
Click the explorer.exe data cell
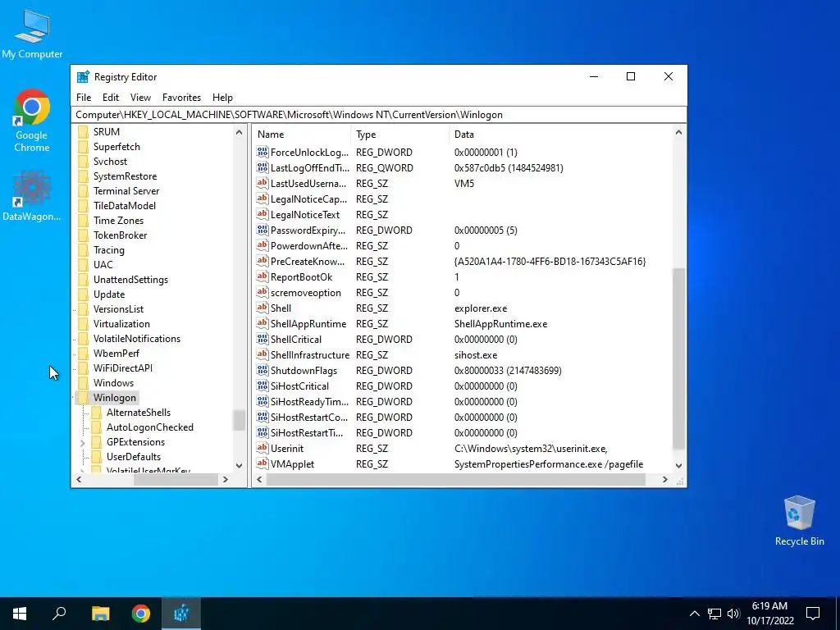click(x=481, y=308)
